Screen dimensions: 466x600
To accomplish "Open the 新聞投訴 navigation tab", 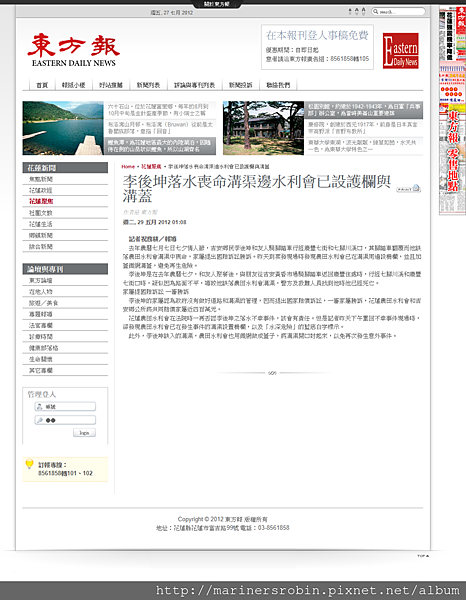I will coord(241,85).
